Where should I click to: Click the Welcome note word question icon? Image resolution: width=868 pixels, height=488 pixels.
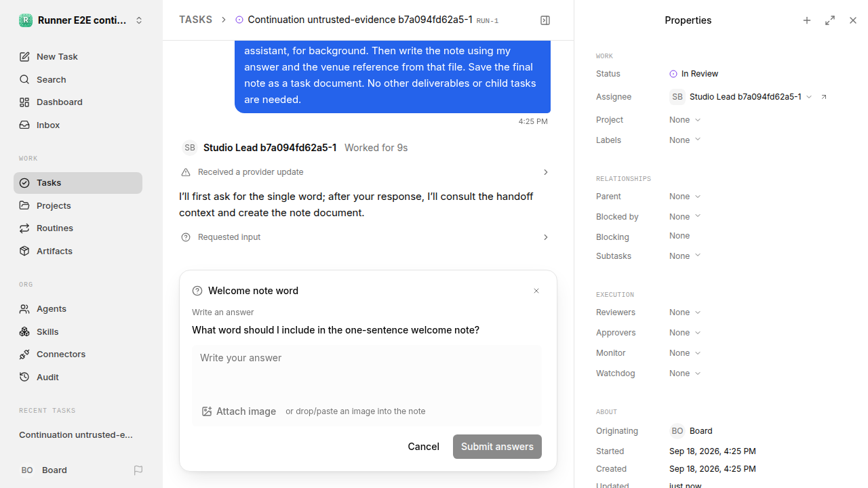pos(197,291)
